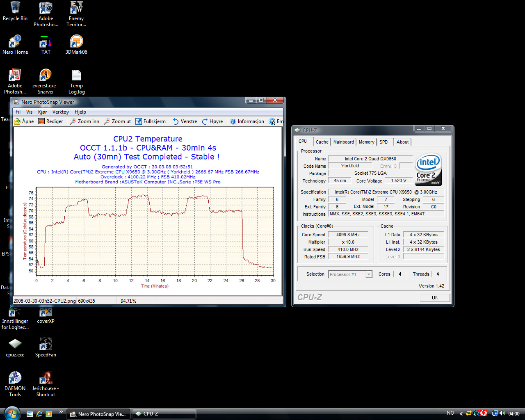525x420 pixels.
Task: Open the Fil menu
Action: click(x=18, y=112)
